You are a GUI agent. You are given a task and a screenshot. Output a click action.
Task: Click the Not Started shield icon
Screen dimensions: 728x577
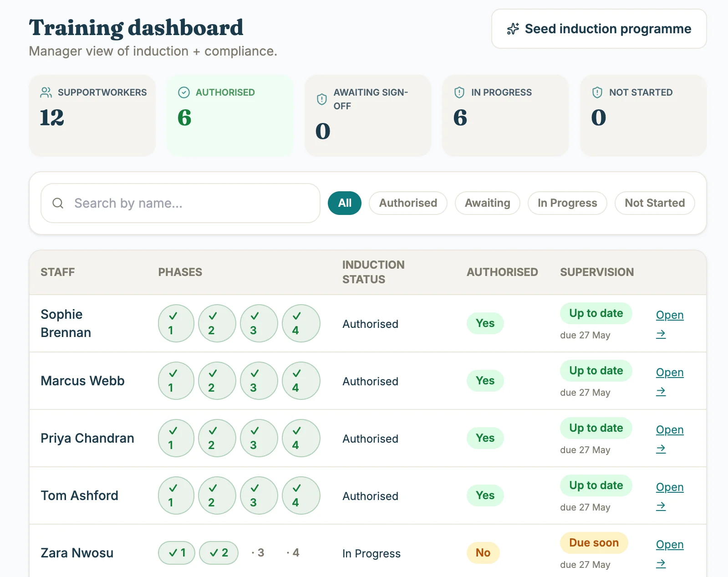click(x=597, y=92)
